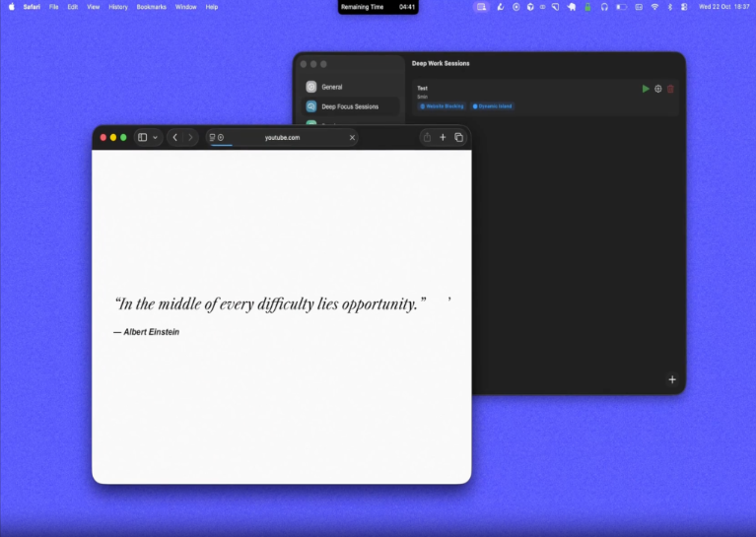The width and height of the screenshot is (756, 537).
Task: Click the youtube.com address bar
Action: click(x=282, y=138)
